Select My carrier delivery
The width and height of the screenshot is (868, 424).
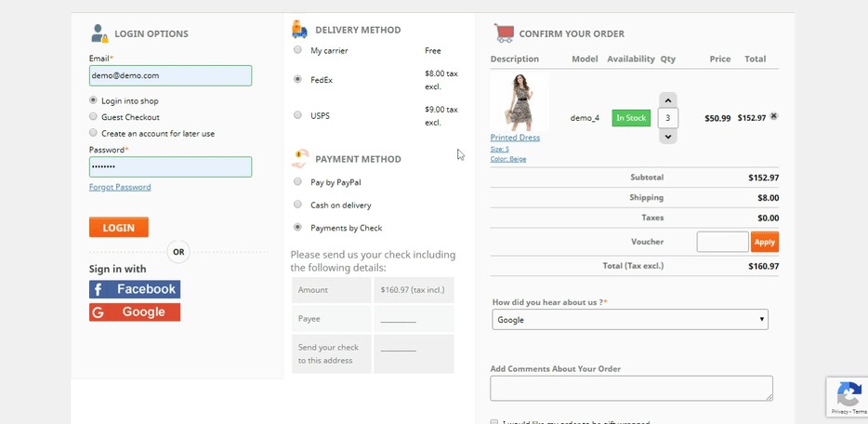tap(297, 50)
